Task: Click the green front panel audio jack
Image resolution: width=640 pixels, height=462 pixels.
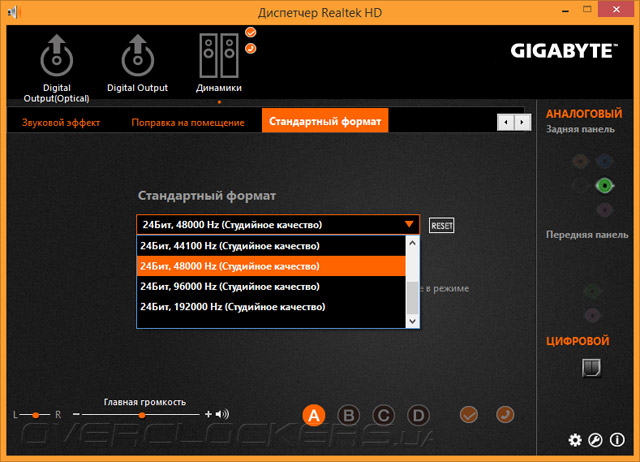Action: tap(592, 291)
